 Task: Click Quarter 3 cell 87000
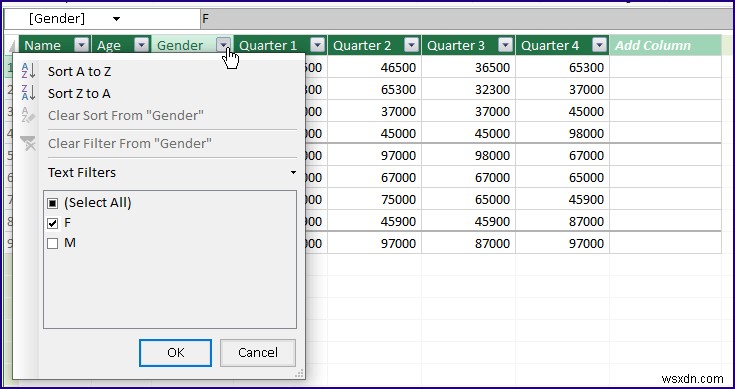(468, 243)
